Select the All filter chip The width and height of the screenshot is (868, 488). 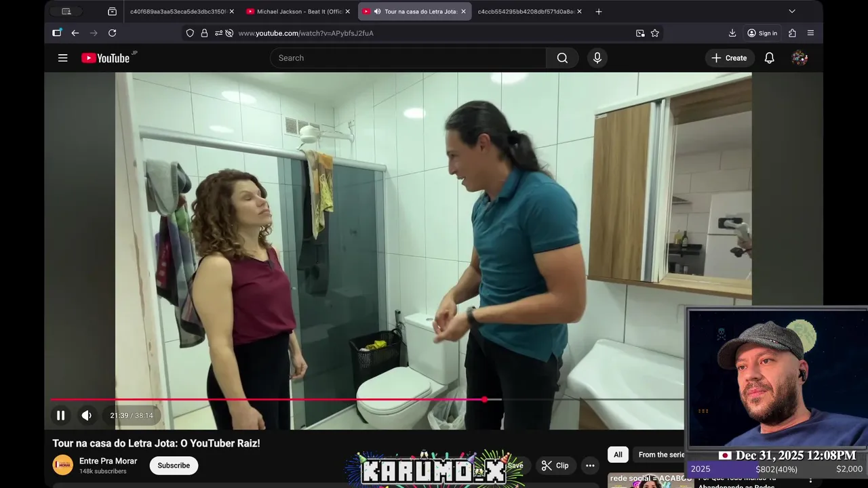(x=618, y=455)
